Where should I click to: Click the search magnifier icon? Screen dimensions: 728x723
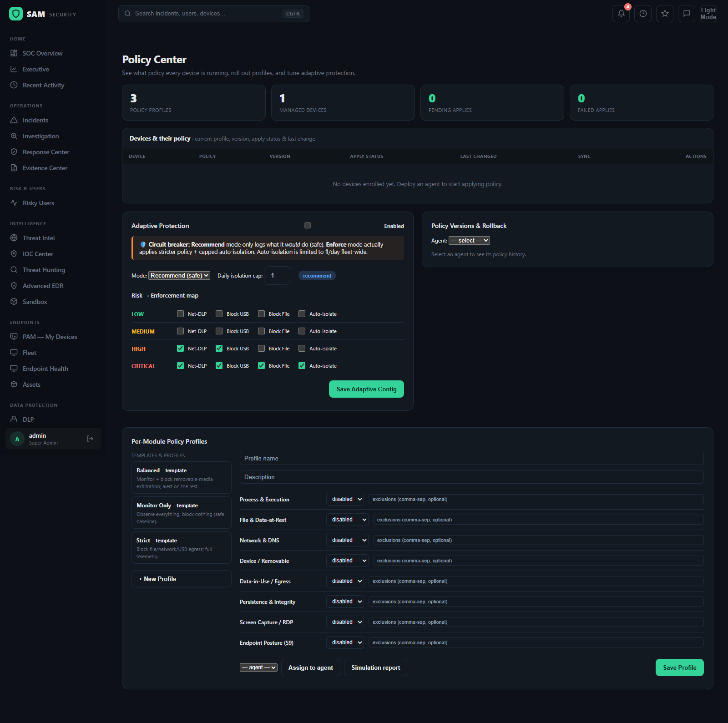click(128, 14)
